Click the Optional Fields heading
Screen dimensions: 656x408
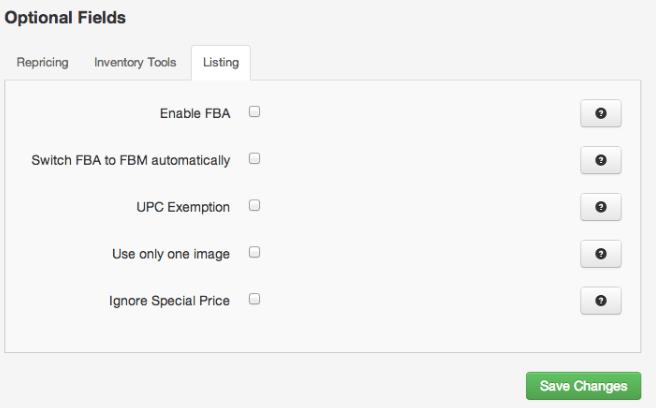[65, 18]
